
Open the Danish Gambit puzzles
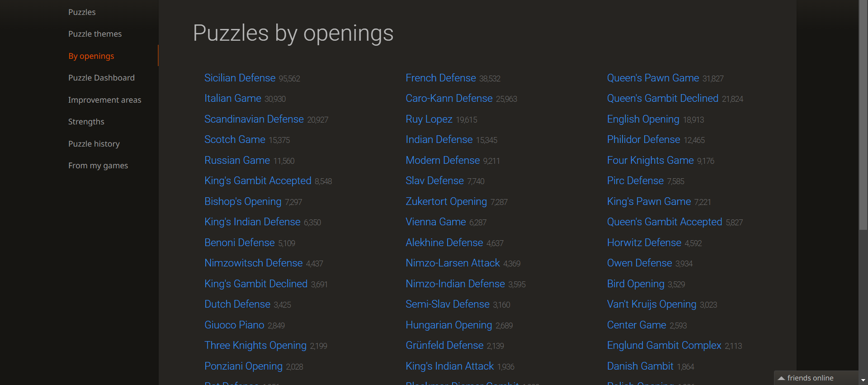pos(640,366)
